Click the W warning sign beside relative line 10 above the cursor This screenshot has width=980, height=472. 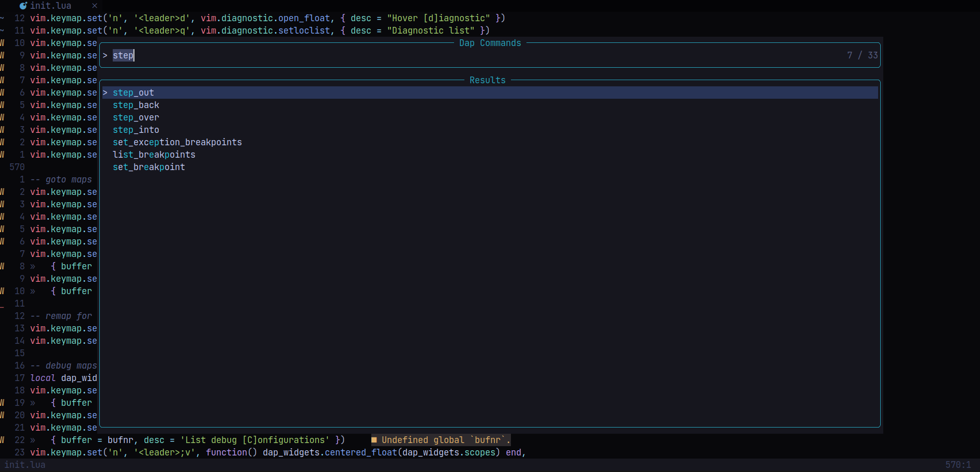click(2, 43)
